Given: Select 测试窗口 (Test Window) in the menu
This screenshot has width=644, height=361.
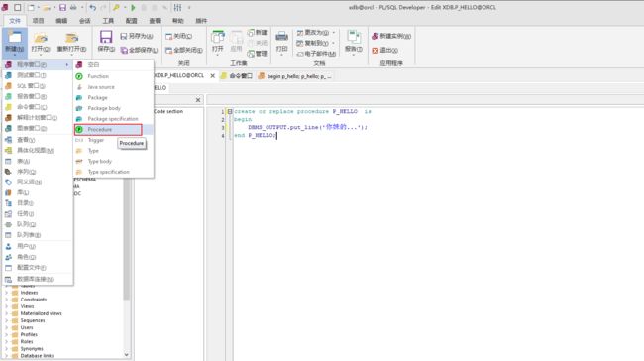Looking at the screenshot, I should point(38,75).
